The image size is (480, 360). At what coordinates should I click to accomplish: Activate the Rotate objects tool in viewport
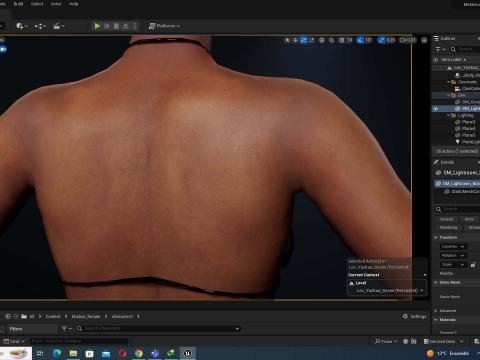click(304, 40)
